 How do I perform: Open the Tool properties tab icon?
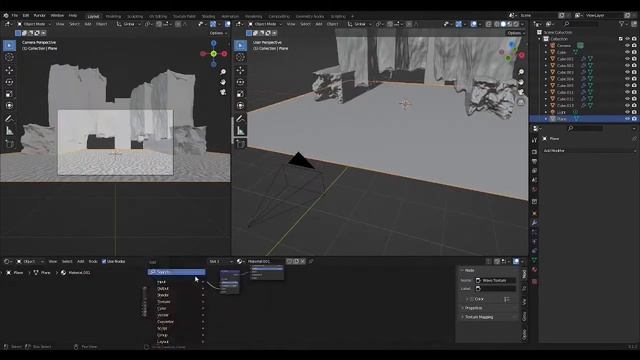[x=534, y=140]
